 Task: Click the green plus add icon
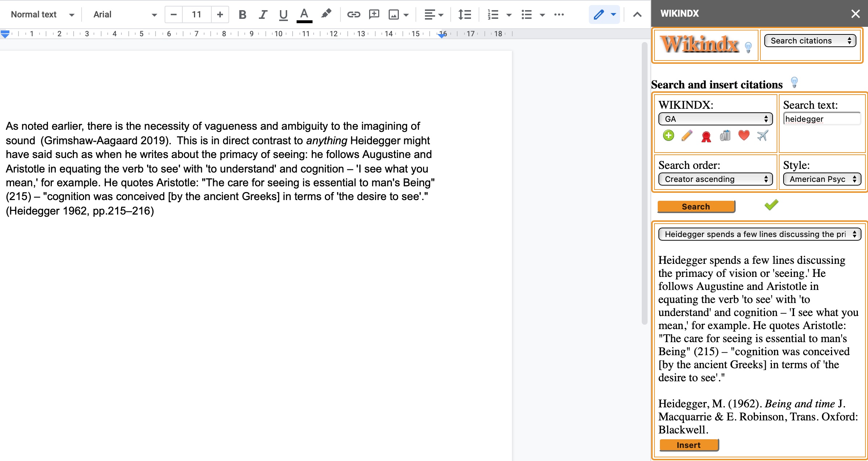[x=668, y=136]
